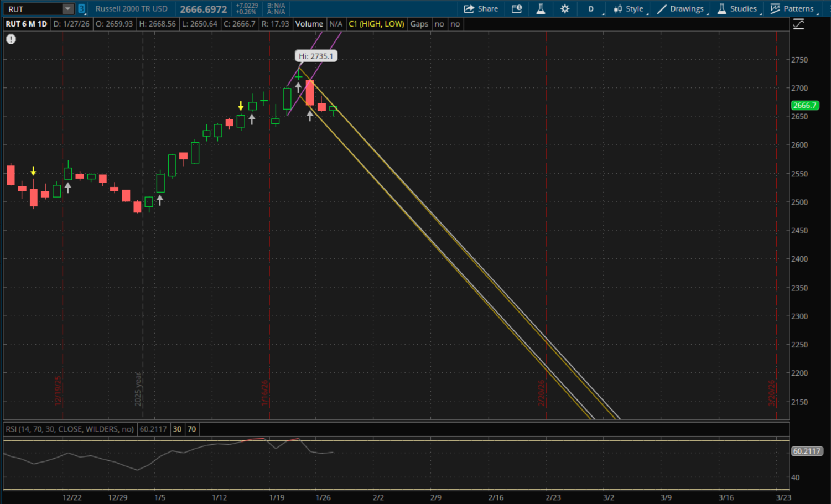Open the news and alerts panel icon
This screenshot has height=504, width=831.
[x=517, y=9]
